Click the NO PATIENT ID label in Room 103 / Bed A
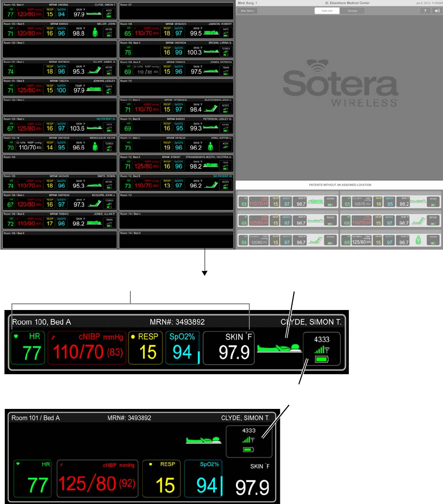443x504 pixels. 106,119
